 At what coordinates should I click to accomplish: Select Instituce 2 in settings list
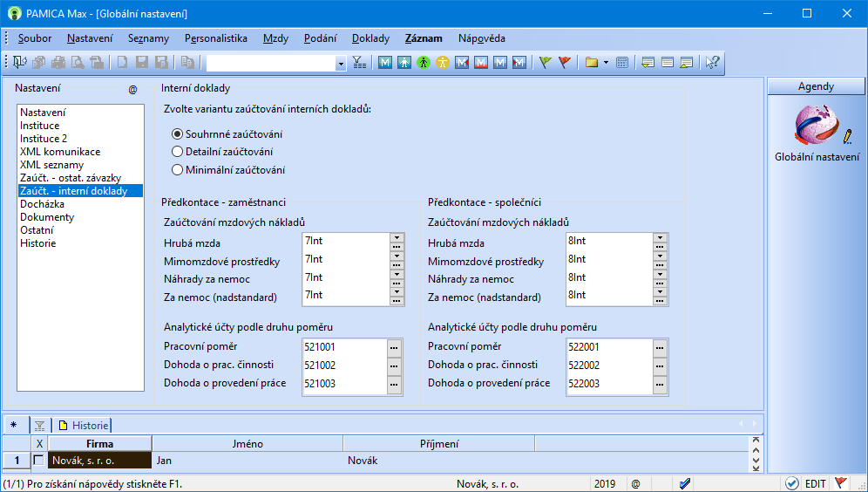[44, 139]
